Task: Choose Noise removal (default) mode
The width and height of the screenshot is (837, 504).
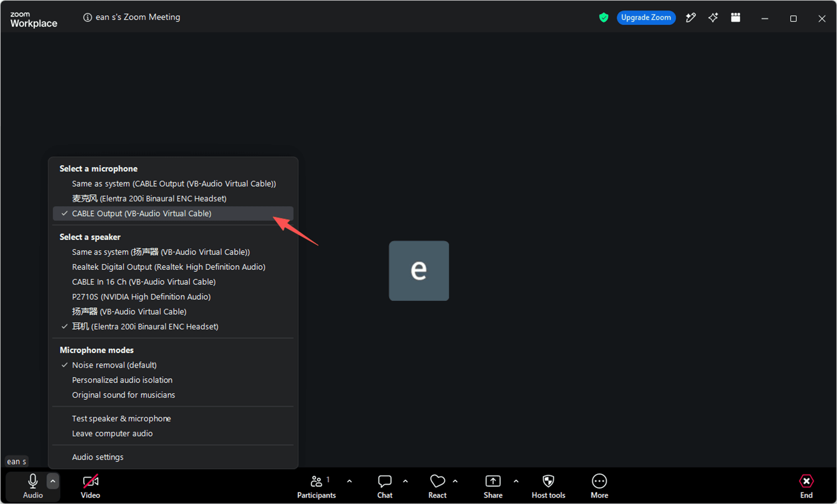Action: tap(173, 365)
